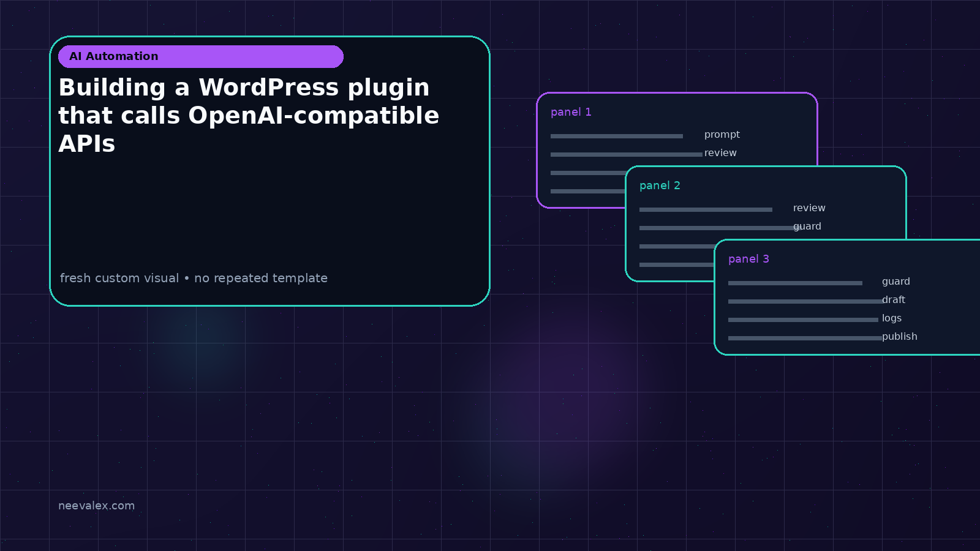Click the "guard" label in panel 3
The image size is (980, 551).
[x=896, y=282]
